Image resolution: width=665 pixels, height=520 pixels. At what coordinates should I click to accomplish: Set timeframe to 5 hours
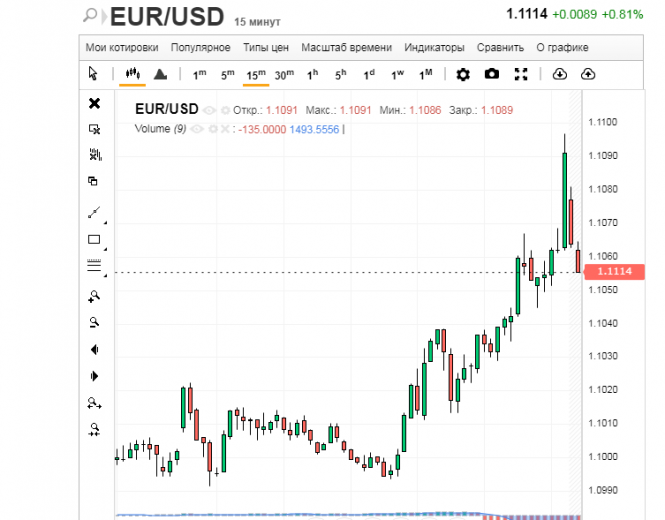pos(341,75)
